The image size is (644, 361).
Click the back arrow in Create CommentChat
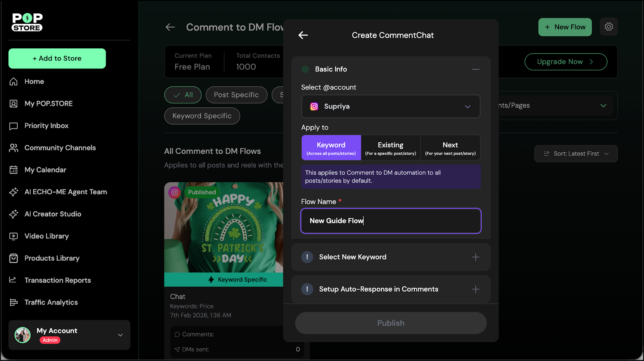click(x=303, y=35)
